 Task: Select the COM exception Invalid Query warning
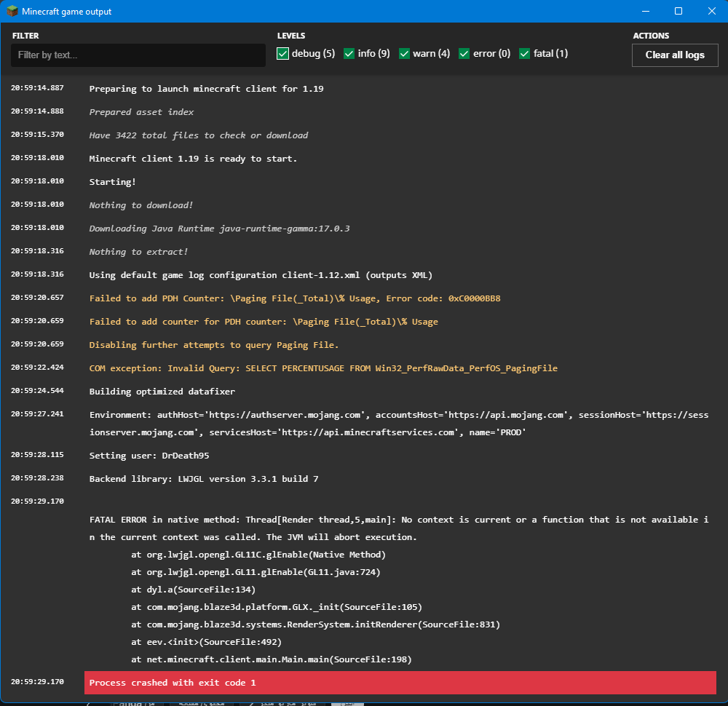pos(323,368)
